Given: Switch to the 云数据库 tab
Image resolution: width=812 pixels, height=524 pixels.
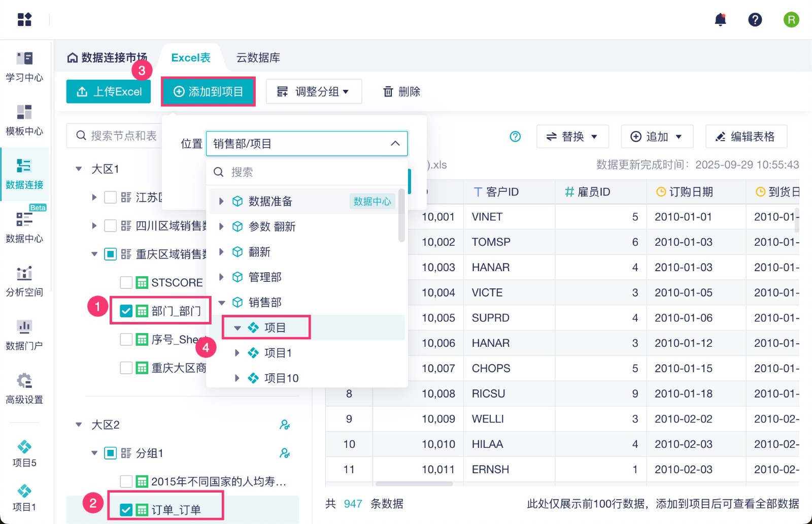Looking at the screenshot, I should pos(258,57).
